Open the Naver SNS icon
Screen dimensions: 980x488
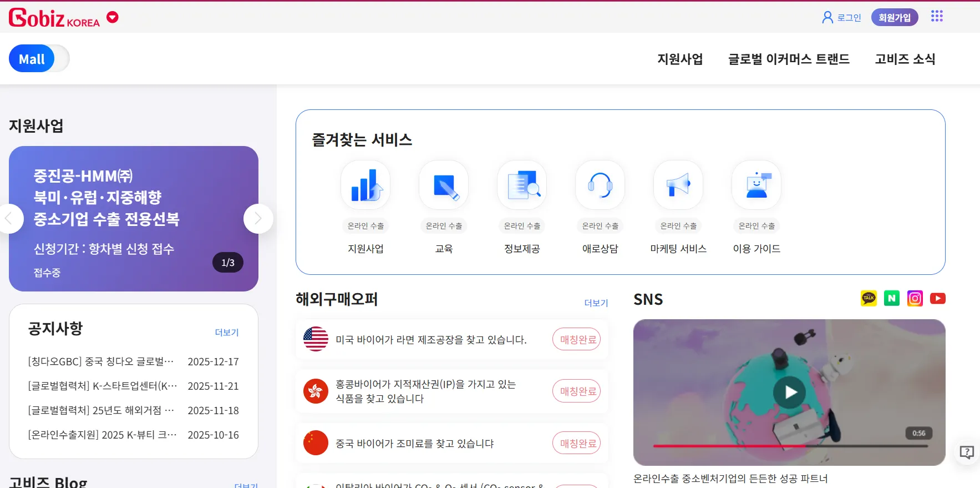(892, 298)
